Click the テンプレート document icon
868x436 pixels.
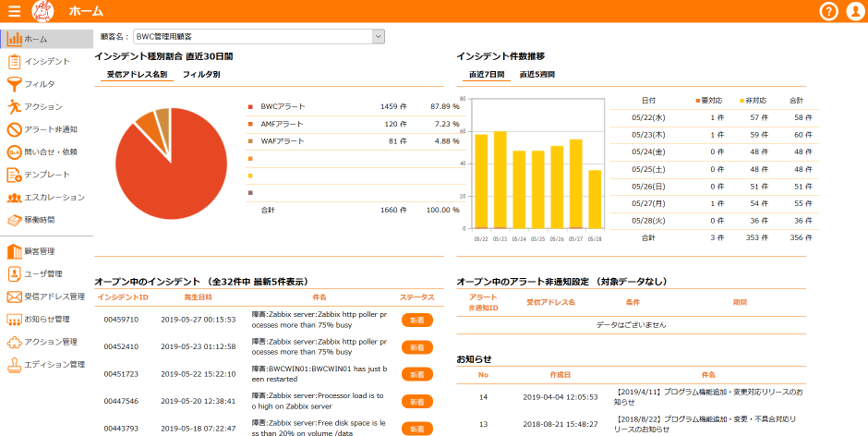pyautogui.click(x=15, y=175)
